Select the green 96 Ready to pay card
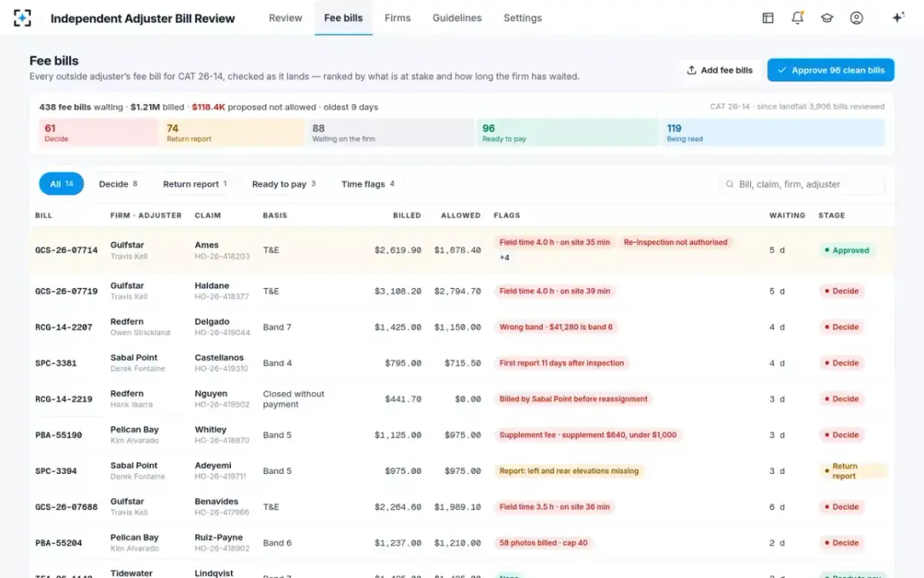924x578 pixels. pyautogui.click(x=567, y=133)
